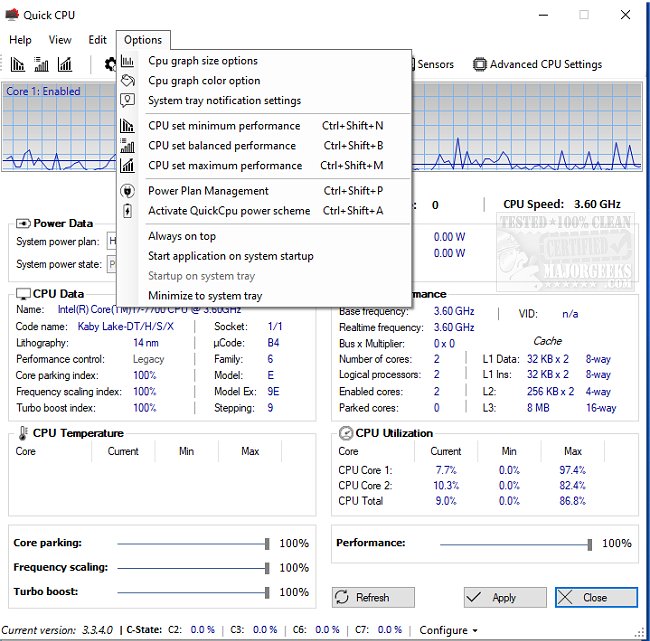Click the Frequency scaling slider handle

point(267,568)
